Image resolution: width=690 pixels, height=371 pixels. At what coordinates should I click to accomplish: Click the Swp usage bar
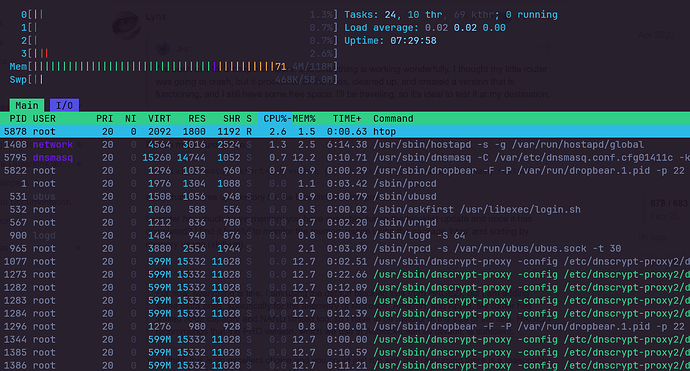click(174, 80)
